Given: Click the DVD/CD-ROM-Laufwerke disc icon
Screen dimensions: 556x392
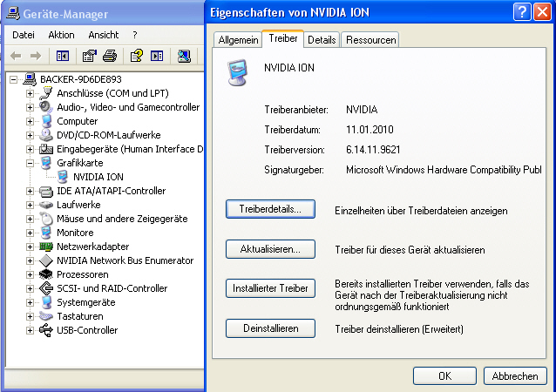Looking at the screenshot, I should click(x=46, y=135).
